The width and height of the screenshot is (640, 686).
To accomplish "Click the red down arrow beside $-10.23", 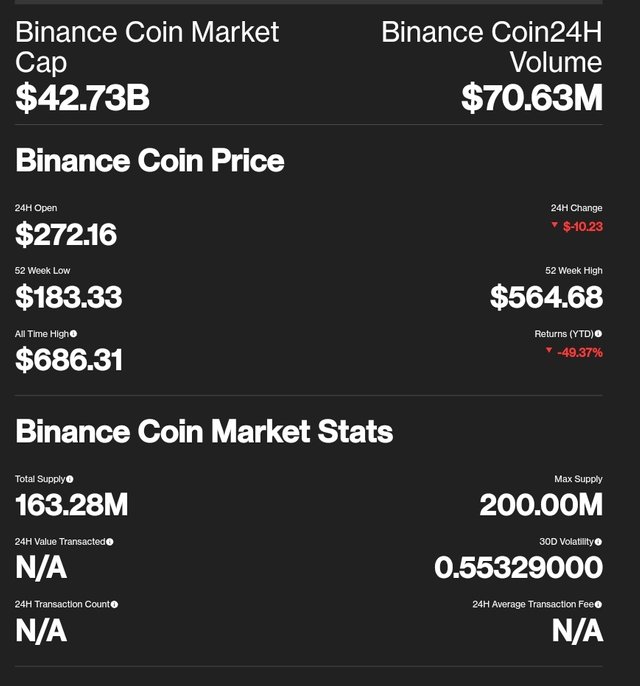I will tap(554, 225).
